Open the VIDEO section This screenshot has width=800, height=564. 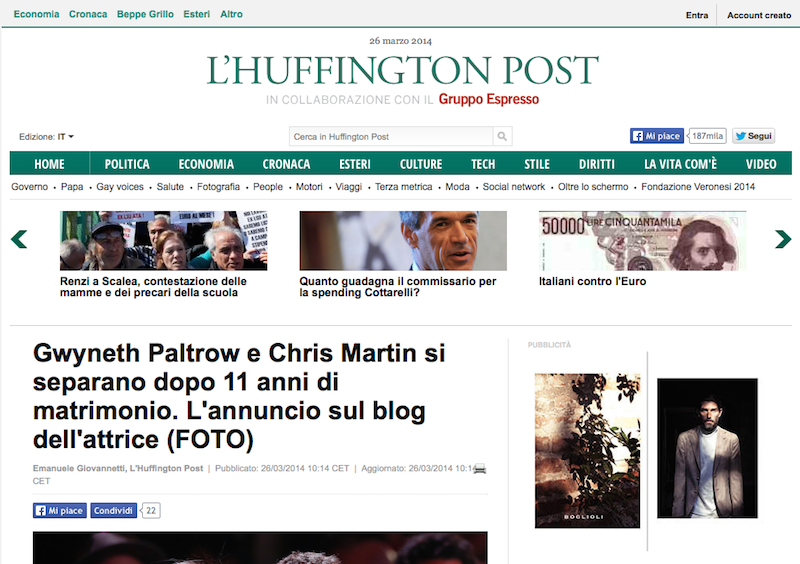pos(761,164)
